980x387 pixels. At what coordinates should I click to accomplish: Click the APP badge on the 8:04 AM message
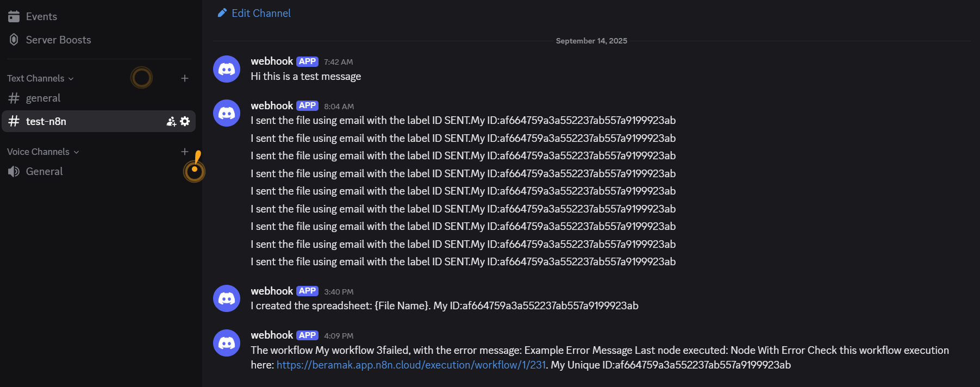(x=307, y=105)
